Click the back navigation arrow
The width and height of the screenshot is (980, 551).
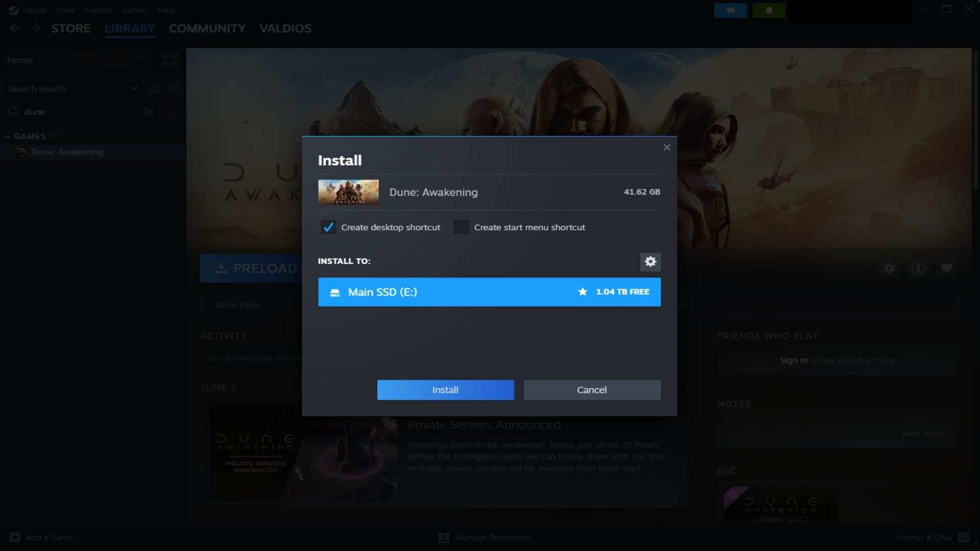[x=14, y=29]
